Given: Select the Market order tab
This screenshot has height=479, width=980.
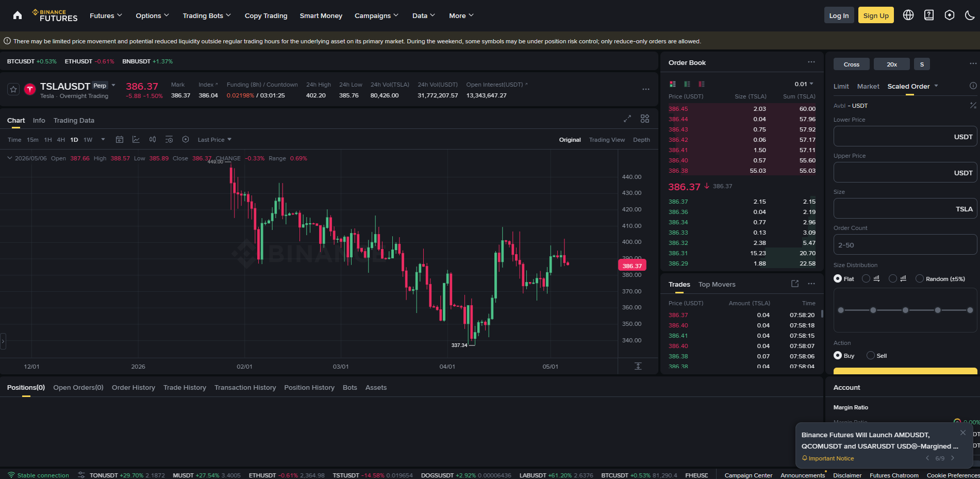Looking at the screenshot, I should click(868, 86).
